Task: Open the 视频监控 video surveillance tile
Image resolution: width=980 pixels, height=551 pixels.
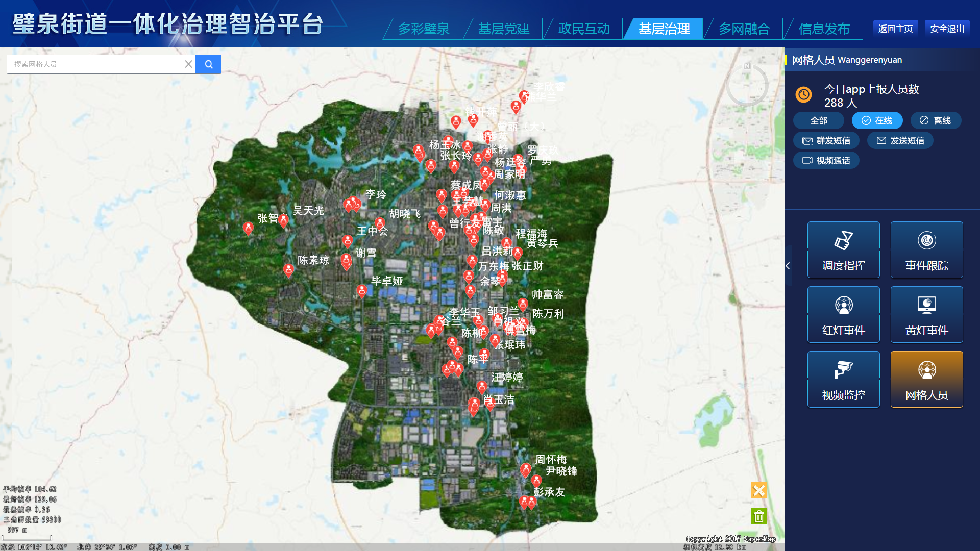Action: click(x=843, y=379)
